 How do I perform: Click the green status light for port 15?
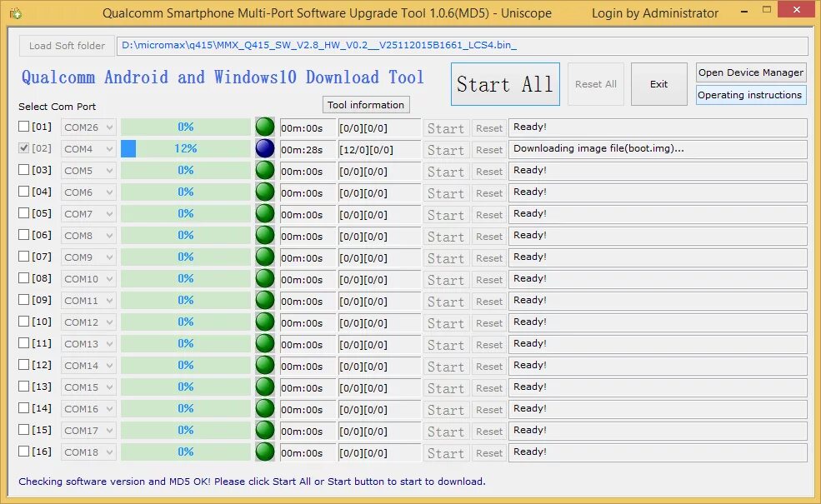pos(265,430)
